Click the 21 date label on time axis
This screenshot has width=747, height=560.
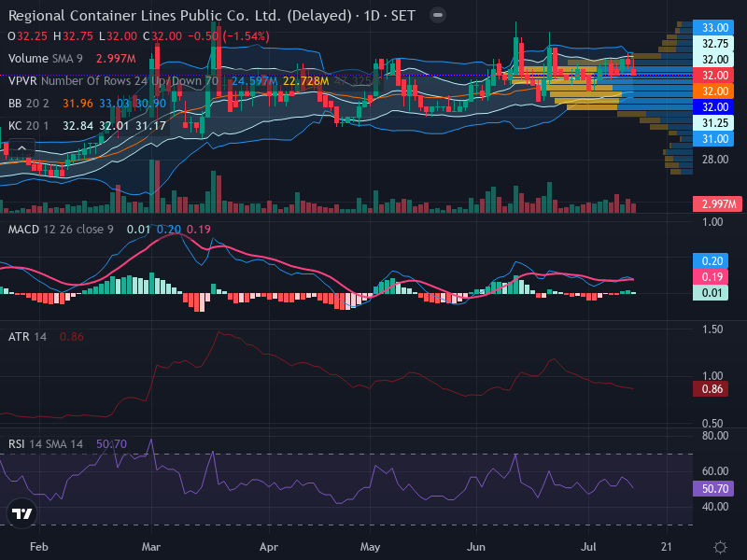coord(667,547)
